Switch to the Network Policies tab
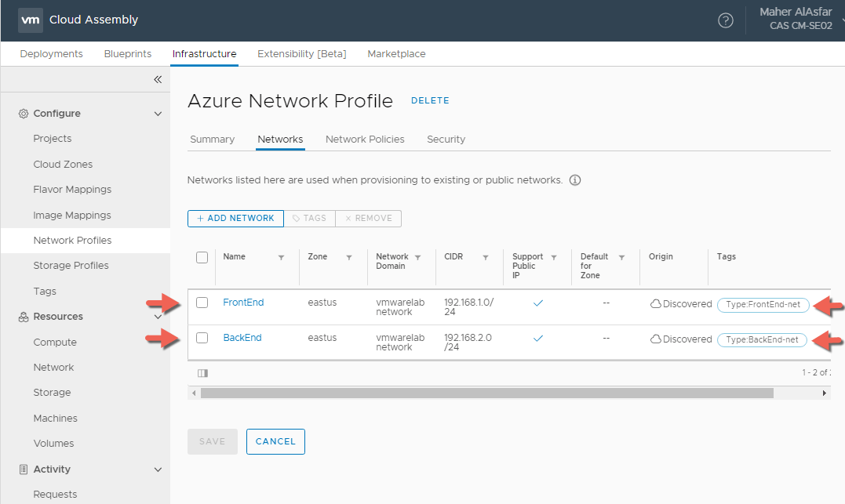Image resolution: width=845 pixels, height=504 pixels. pyautogui.click(x=365, y=140)
